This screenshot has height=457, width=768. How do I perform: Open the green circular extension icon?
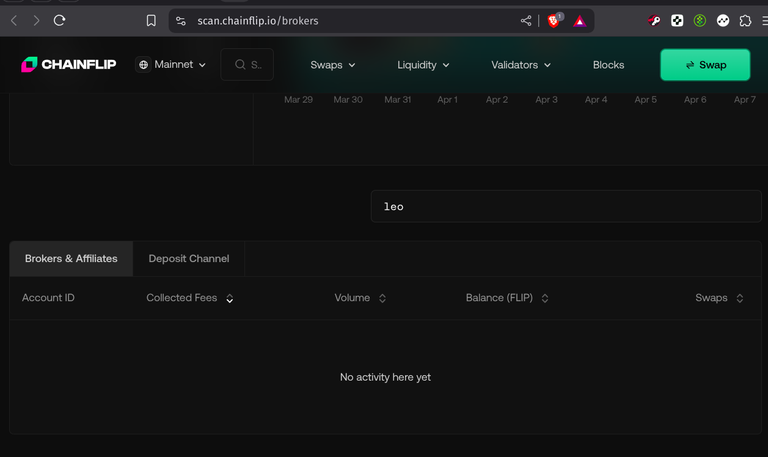coord(699,21)
